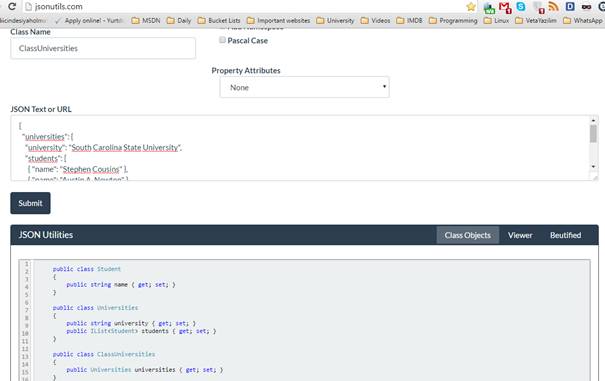Click the 'Stephen Cousins' JSON text

click(x=91, y=169)
